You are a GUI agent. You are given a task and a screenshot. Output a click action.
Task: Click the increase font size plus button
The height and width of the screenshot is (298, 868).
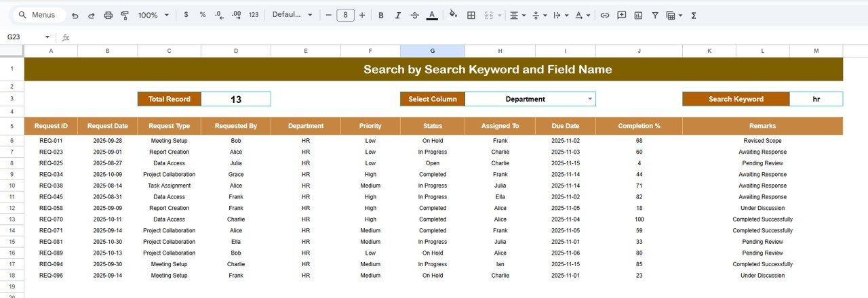pos(362,15)
